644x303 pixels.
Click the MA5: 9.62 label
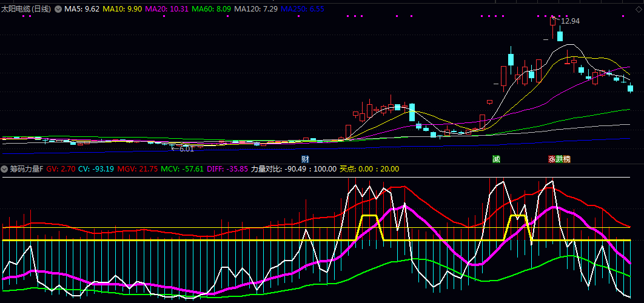82,10
